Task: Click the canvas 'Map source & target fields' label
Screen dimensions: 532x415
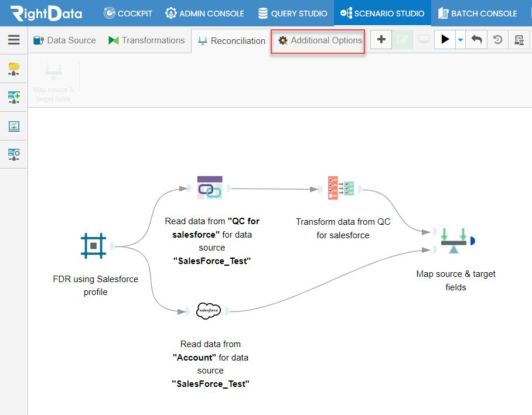Action: [456, 280]
